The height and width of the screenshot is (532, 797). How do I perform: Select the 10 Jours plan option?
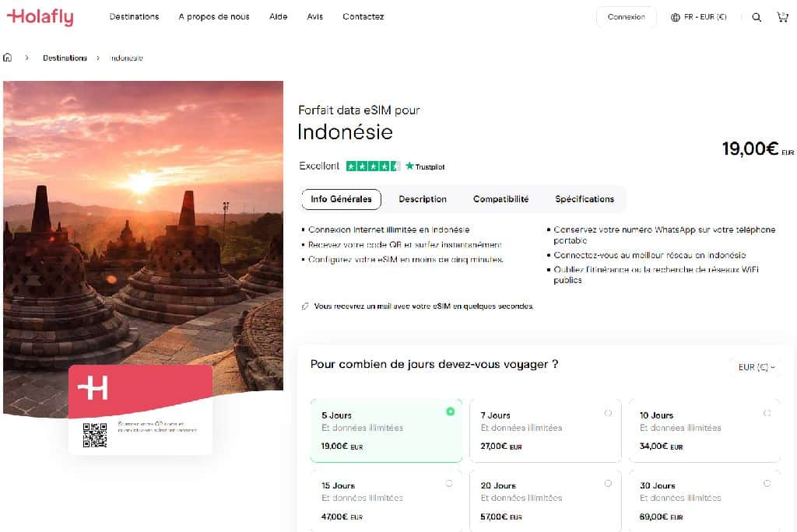(704, 430)
